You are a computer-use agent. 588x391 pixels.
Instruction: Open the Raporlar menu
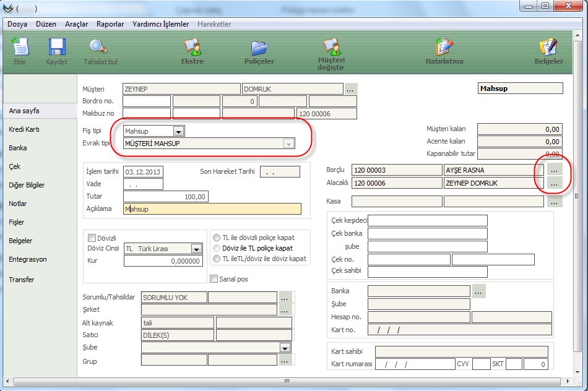(x=110, y=24)
